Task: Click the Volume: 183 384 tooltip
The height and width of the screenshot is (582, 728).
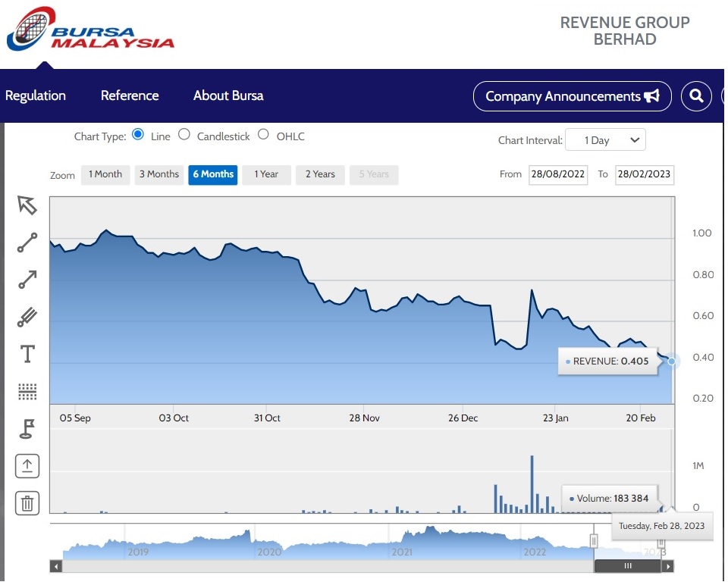Action: (x=610, y=499)
